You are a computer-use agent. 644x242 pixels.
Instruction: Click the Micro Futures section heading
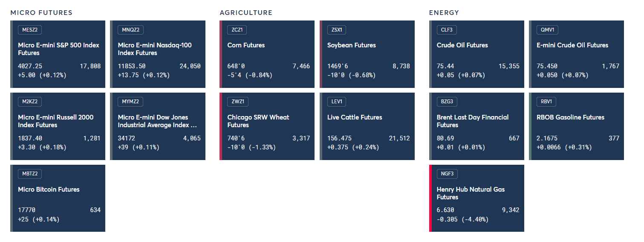click(41, 13)
